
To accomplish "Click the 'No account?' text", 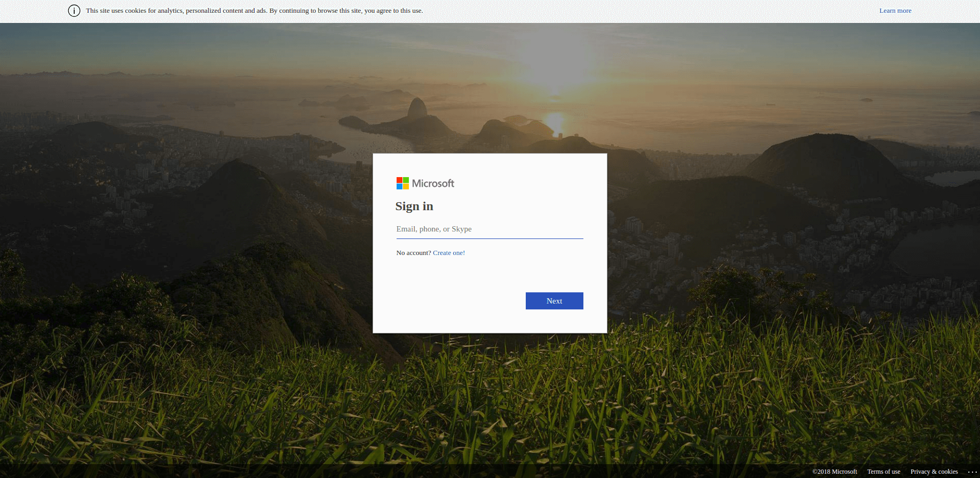I will click(x=414, y=253).
